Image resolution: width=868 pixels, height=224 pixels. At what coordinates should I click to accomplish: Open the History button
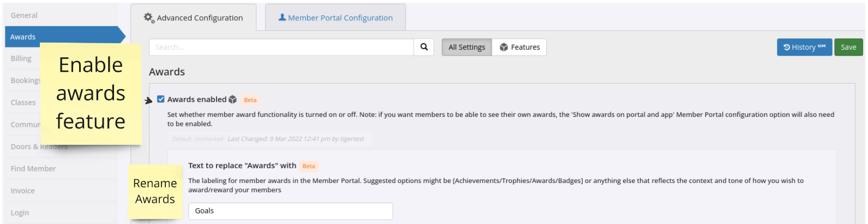pos(804,48)
